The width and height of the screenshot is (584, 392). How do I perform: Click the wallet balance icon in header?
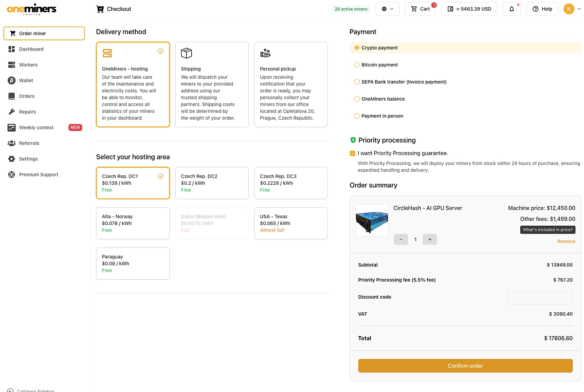(x=451, y=9)
